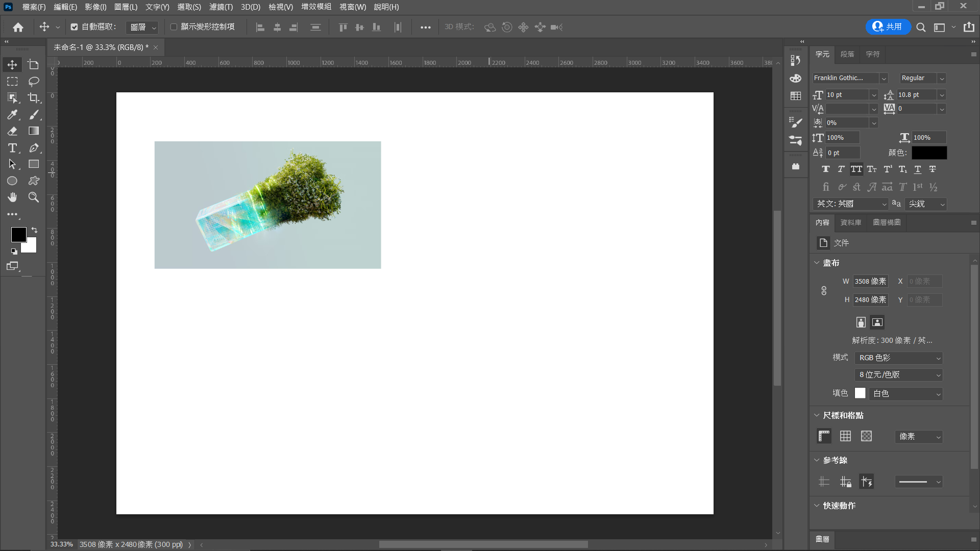Click the white canvas fill swatch
980x551 pixels.
tap(861, 393)
